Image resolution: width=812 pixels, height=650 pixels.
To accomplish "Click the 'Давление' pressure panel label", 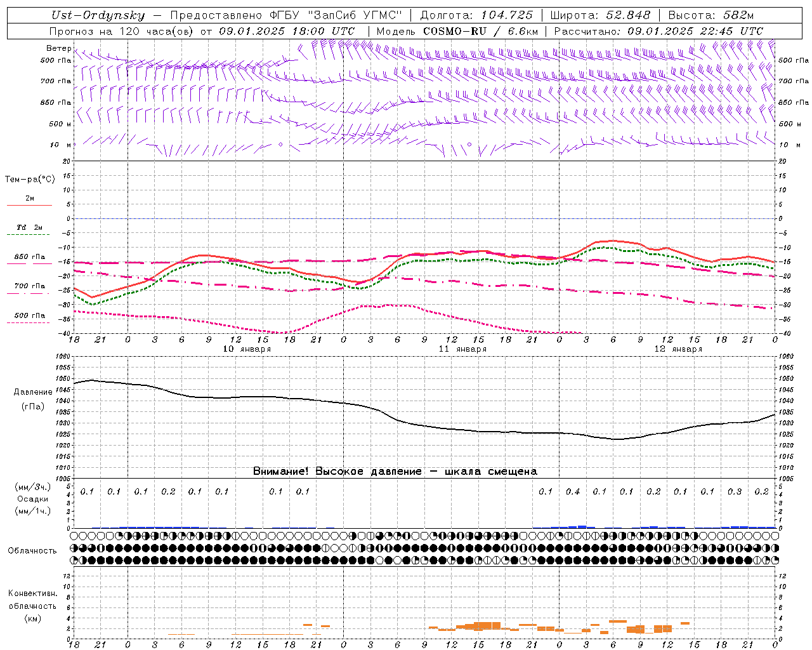I will [33, 392].
